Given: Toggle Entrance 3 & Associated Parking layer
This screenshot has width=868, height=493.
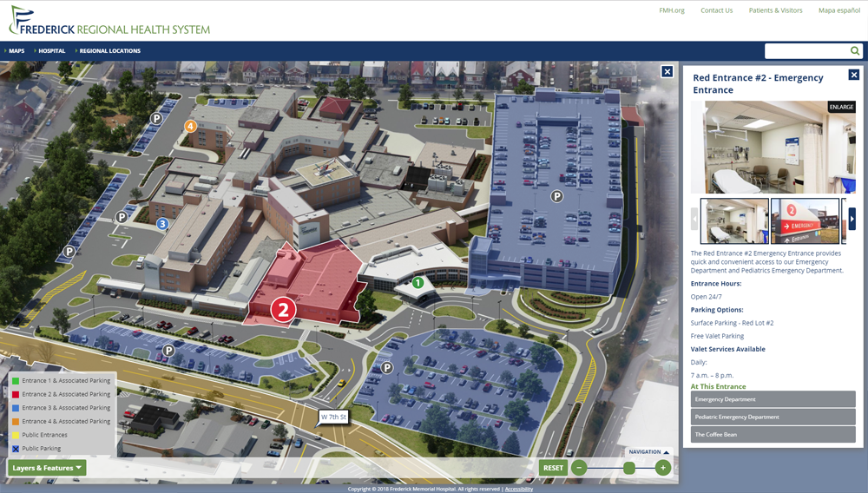Looking at the screenshot, I should [x=61, y=408].
